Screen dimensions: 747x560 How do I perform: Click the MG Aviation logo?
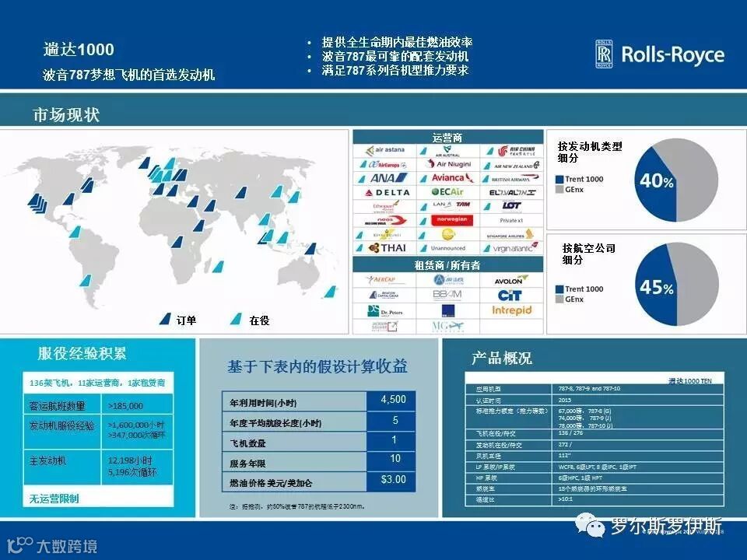[x=447, y=326]
